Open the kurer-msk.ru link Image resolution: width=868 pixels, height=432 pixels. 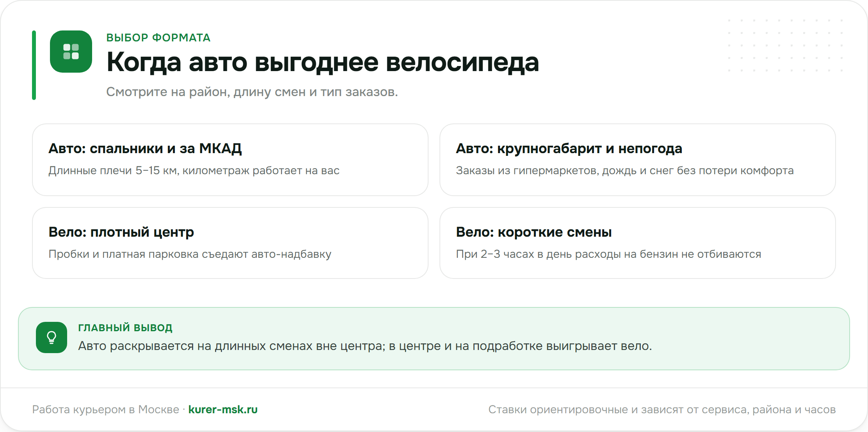click(x=223, y=409)
